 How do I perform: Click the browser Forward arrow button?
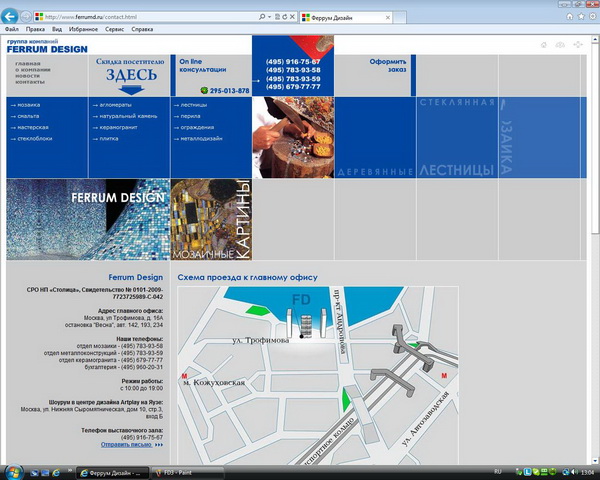point(26,17)
